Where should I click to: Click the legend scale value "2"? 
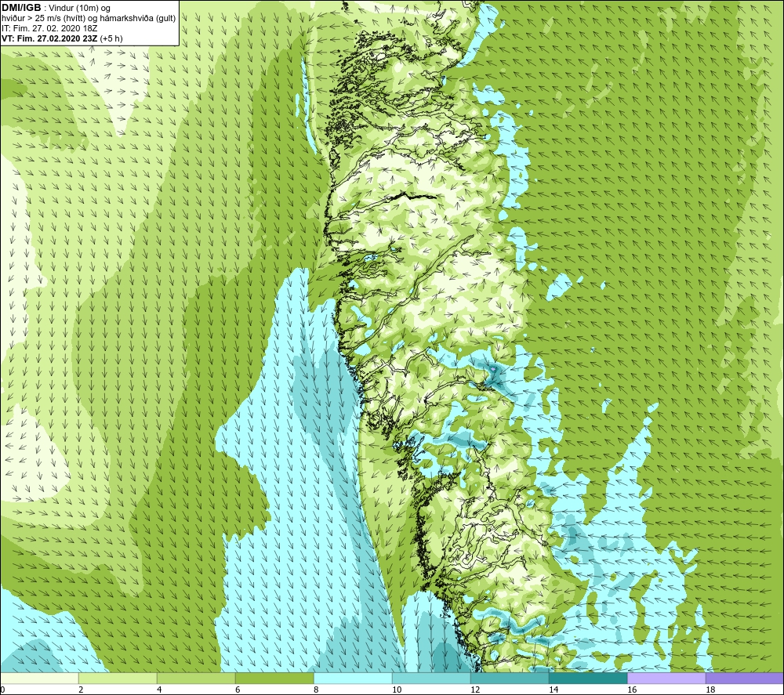pos(81,690)
